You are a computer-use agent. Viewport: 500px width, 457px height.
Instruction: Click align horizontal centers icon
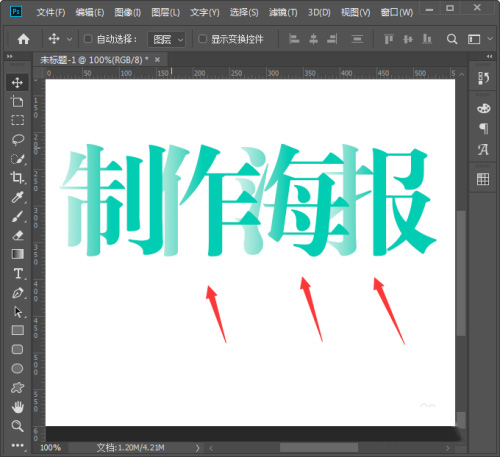tap(313, 39)
